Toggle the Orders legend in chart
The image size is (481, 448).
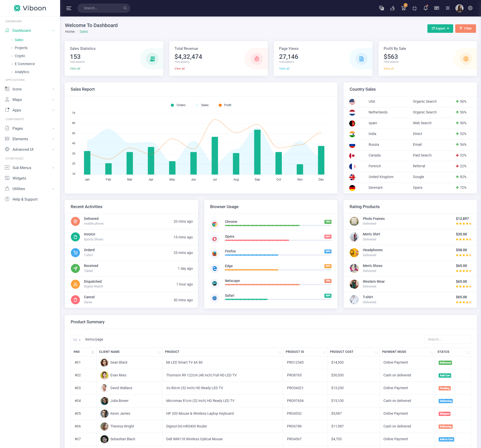click(x=178, y=105)
